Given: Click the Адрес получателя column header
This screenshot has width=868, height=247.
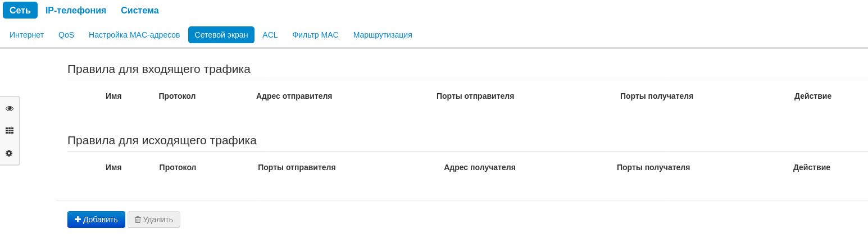Looking at the screenshot, I should click(479, 167).
